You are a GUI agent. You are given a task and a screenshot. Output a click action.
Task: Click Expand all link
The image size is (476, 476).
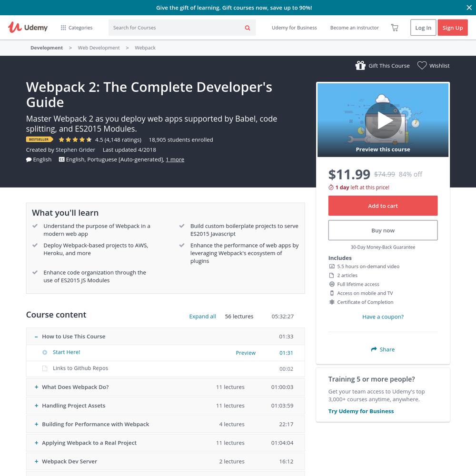[x=202, y=317]
